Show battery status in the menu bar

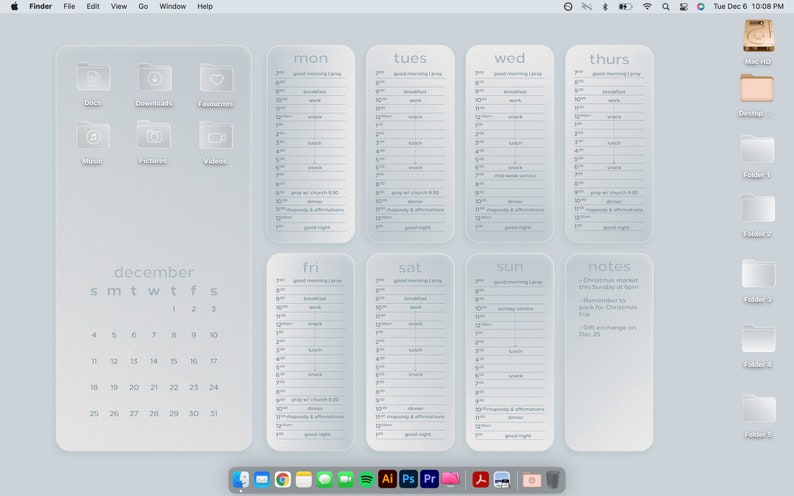(625, 7)
